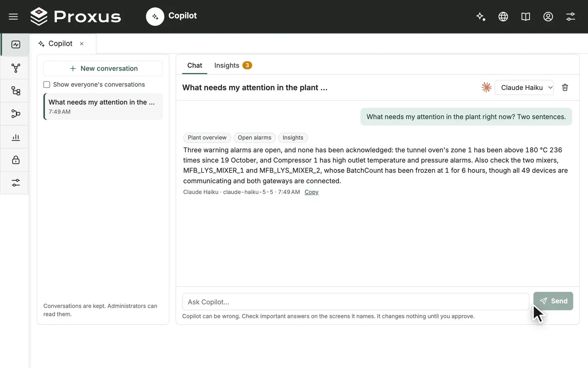The width and height of the screenshot is (588, 368).
Task: Click the Proxus logo
Action: point(76,17)
